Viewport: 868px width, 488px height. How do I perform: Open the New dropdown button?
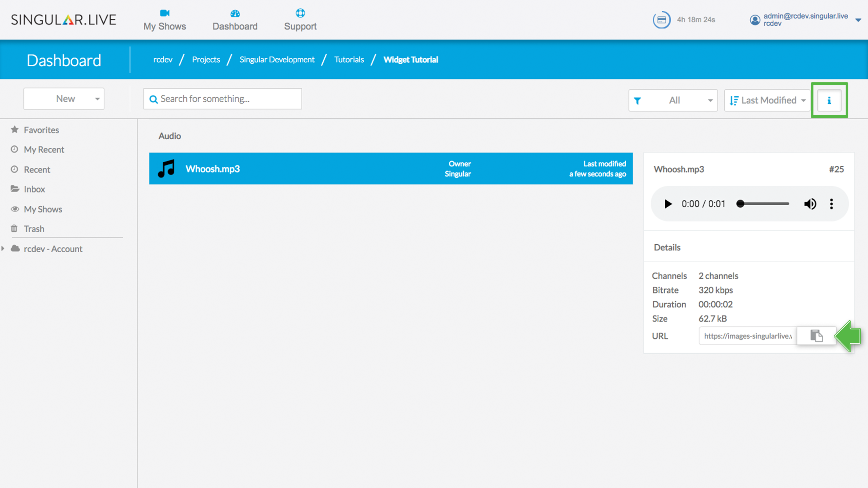[64, 99]
